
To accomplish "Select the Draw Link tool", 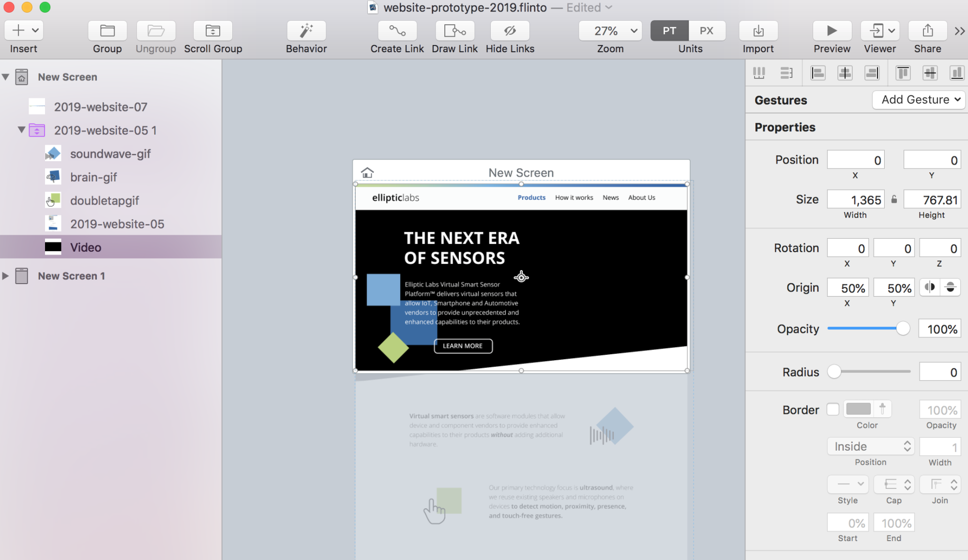I will [455, 30].
